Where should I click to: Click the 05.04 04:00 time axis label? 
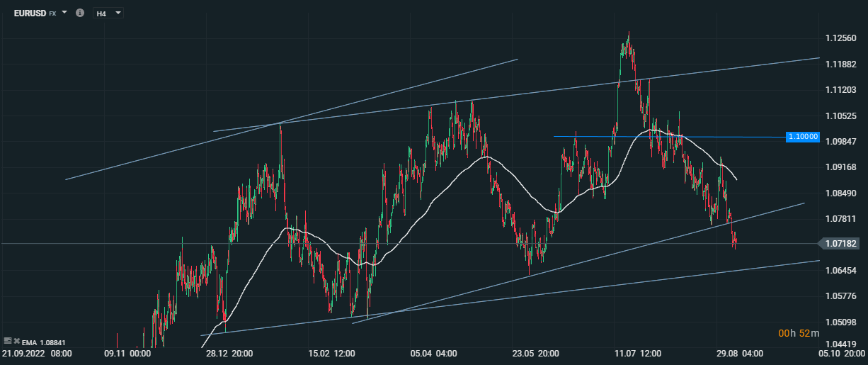coord(434,352)
